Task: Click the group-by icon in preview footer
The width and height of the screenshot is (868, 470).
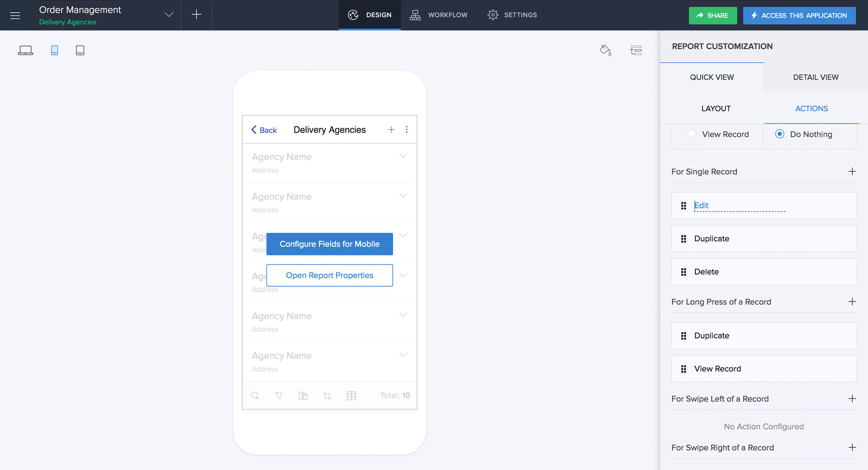Action: [x=303, y=395]
